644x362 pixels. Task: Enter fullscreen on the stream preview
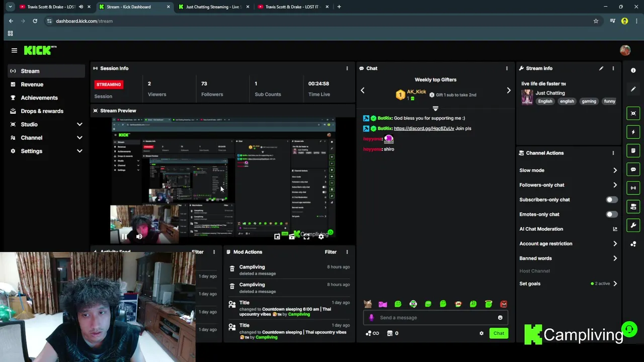click(x=306, y=236)
